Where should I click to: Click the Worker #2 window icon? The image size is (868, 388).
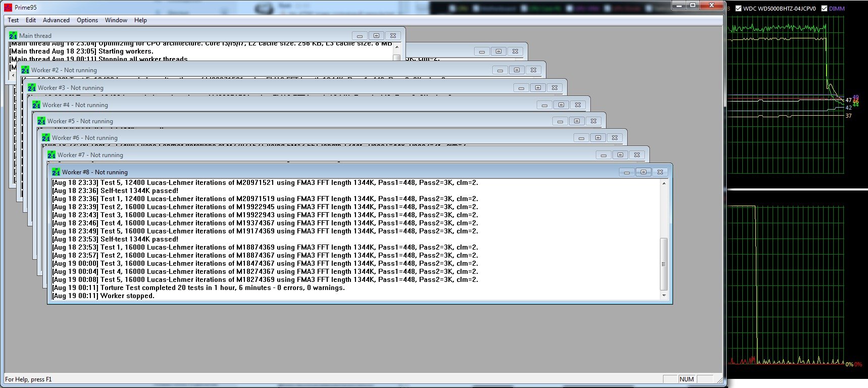[x=25, y=70]
